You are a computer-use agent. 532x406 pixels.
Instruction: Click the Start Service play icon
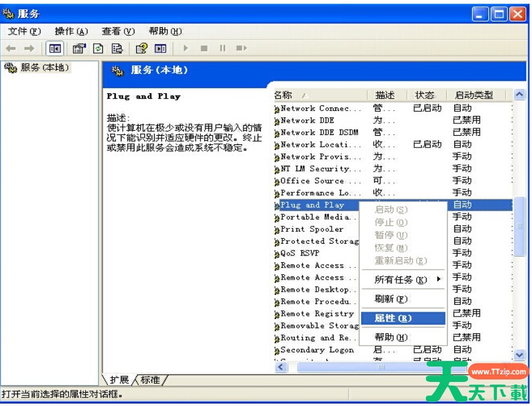click(185, 48)
